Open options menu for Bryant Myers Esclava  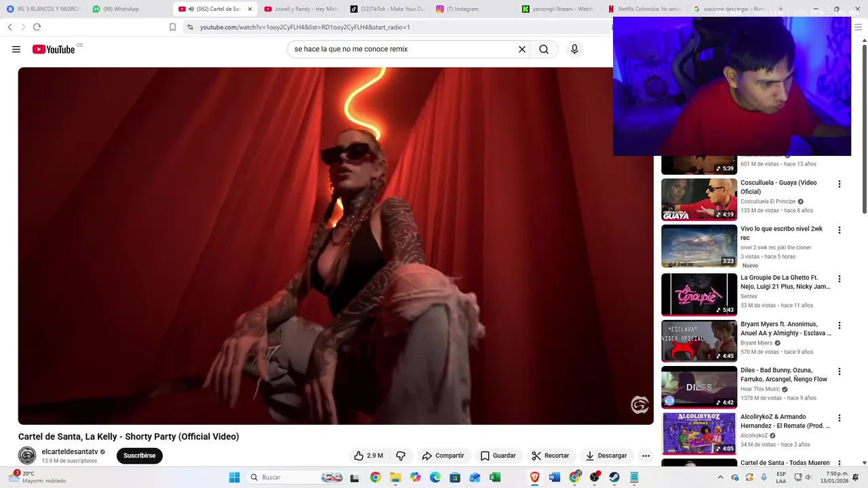[x=840, y=325]
